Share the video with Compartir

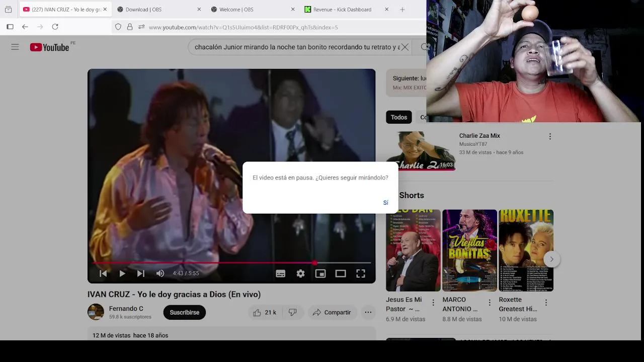pyautogui.click(x=332, y=312)
